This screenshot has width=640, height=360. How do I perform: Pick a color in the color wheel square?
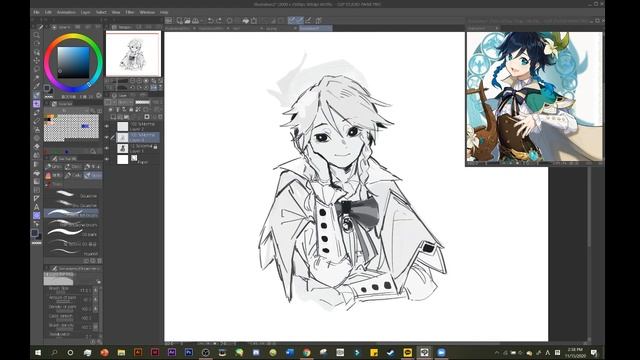pyautogui.click(x=73, y=62)
